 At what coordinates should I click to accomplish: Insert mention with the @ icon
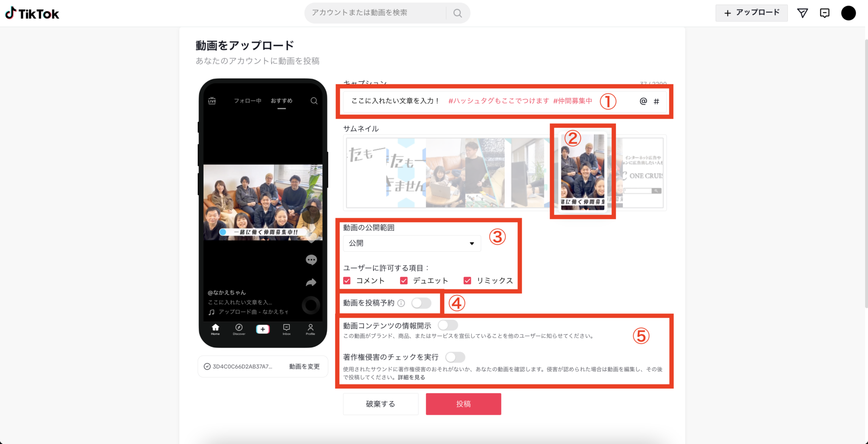pyautogui.click(x=643, y=101)
